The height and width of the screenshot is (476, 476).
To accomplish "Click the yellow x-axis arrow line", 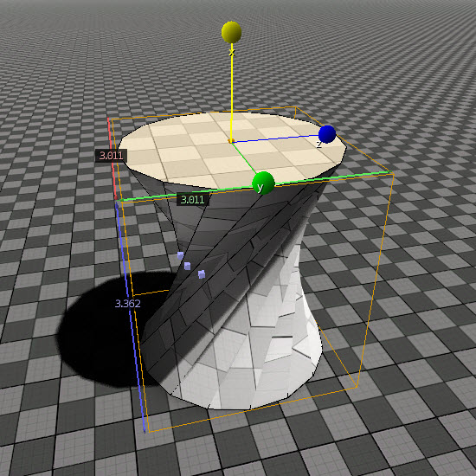I will click(x=232, y=91).
